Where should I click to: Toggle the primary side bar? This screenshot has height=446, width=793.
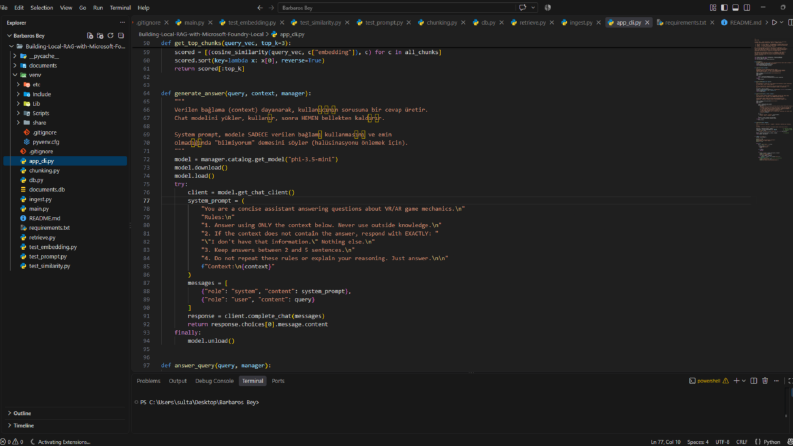point(724,8)
